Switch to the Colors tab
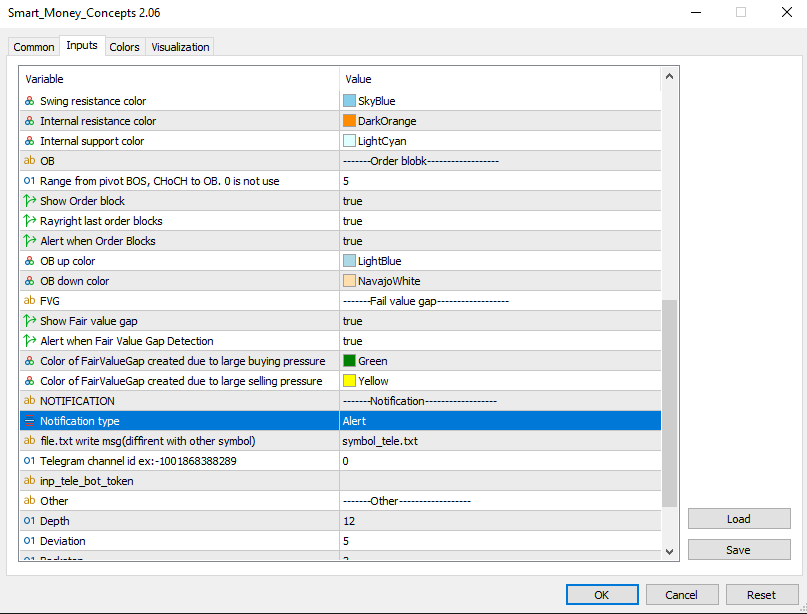 tap(124, 47)
